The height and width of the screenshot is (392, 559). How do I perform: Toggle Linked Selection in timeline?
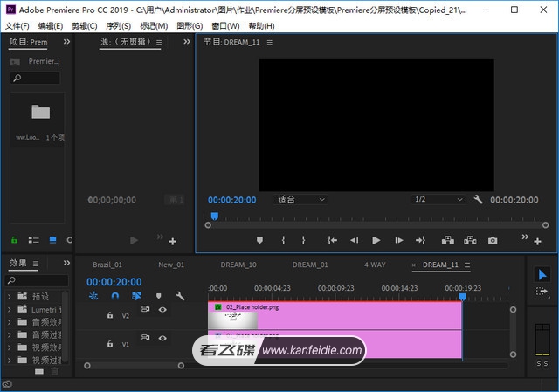point(136,296)
